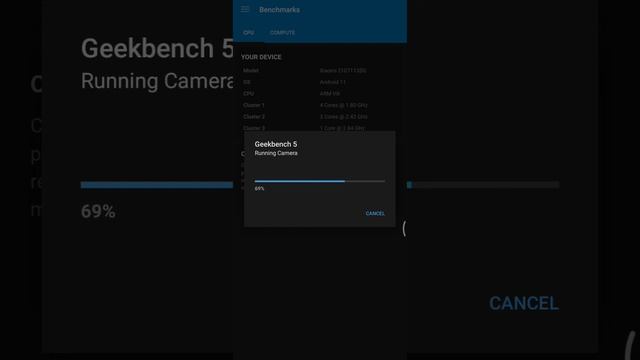Click the 'Geekbench 5' dialog title
This screenshot has height=360, width=640.
276,144
